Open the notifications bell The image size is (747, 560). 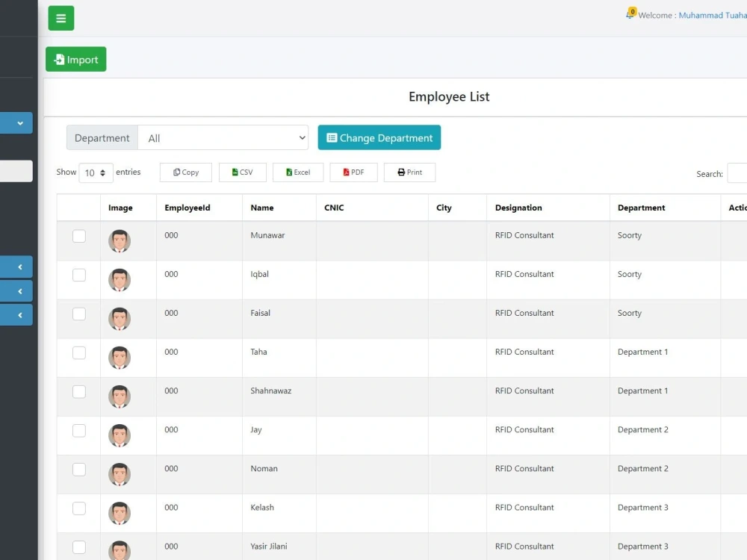(628, 13)
